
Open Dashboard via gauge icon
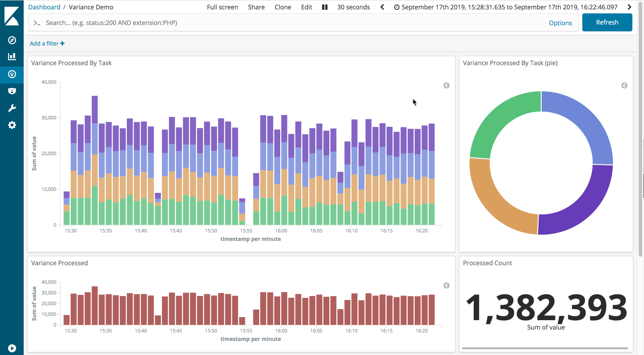point(12,74)
